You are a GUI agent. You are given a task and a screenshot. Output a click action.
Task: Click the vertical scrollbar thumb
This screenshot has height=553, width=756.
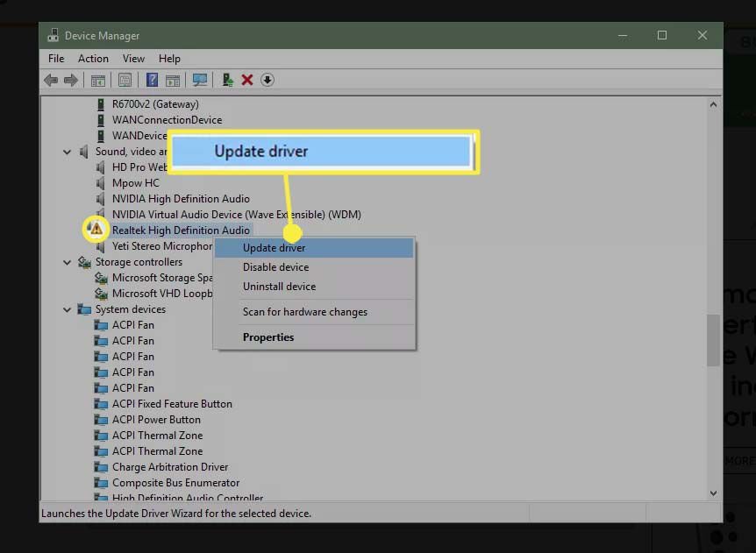(x=713, y=340)
